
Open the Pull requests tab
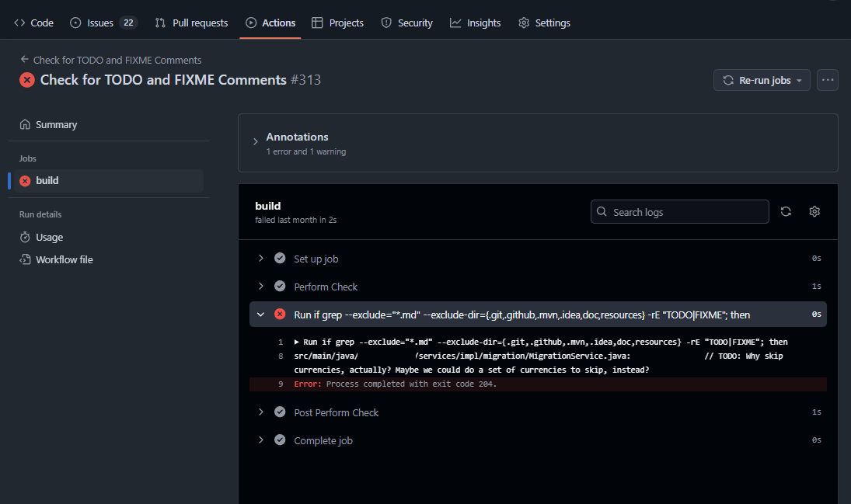(x=191, y=23)
